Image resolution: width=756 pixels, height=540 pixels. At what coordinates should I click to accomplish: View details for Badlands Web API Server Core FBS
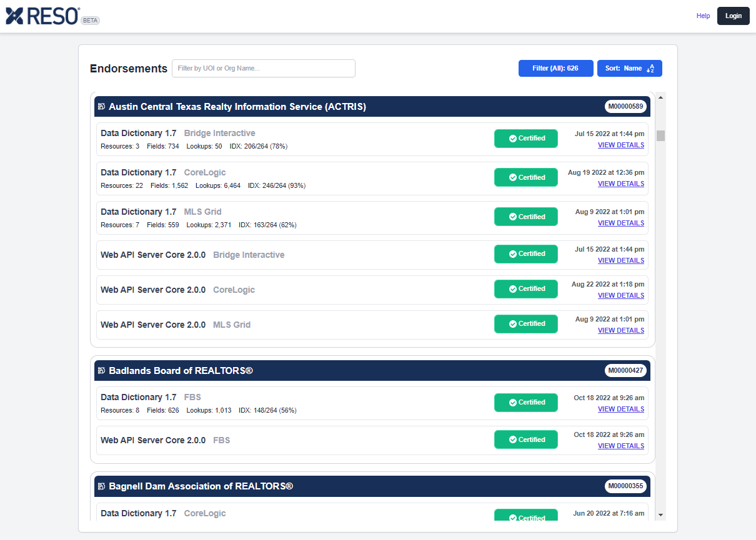click(621, 446)
